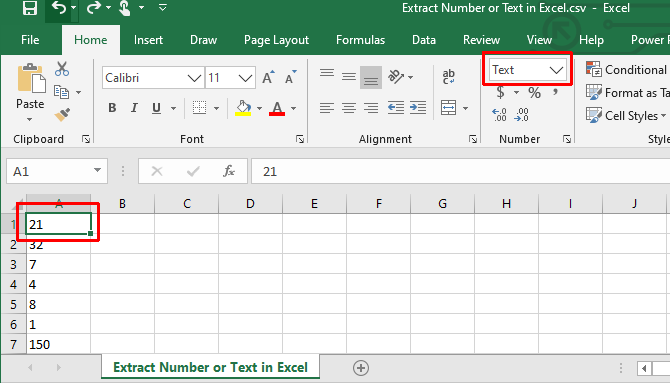The image size is (670, 383).
Task: Click Decrease Font Size icon
Action: [291, 77]
